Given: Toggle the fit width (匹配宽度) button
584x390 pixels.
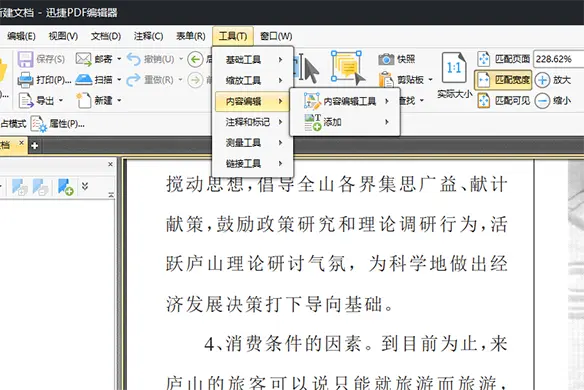Looking at the screenshot, I should pos(504,80).
